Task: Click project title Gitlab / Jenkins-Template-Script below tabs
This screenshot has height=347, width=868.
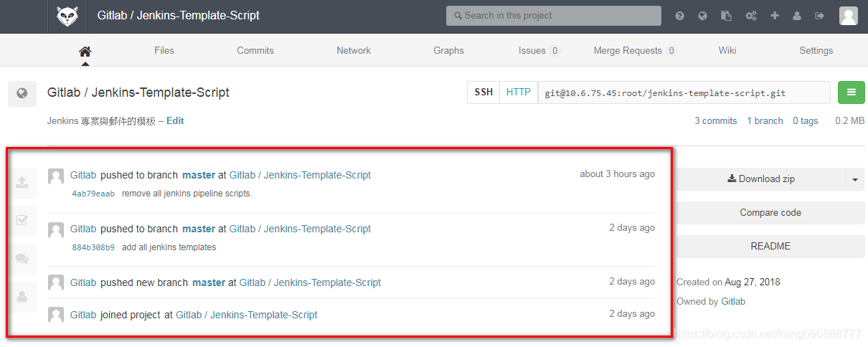Action: click(138, 92)
